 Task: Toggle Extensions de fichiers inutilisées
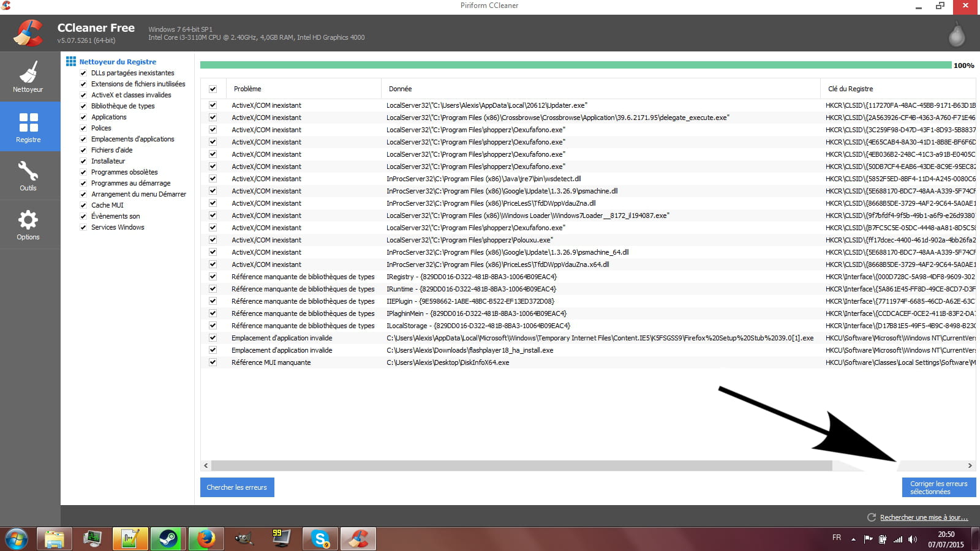coord(83,84)
